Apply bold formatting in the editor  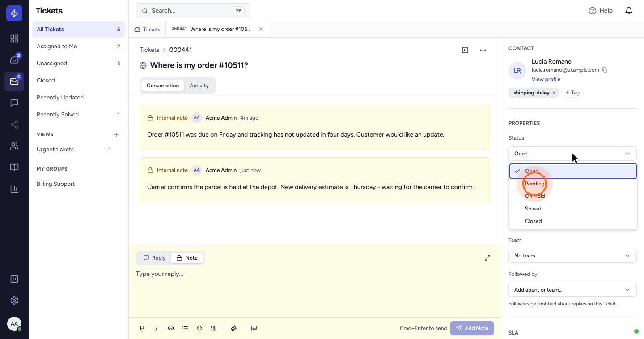(142, 328)
